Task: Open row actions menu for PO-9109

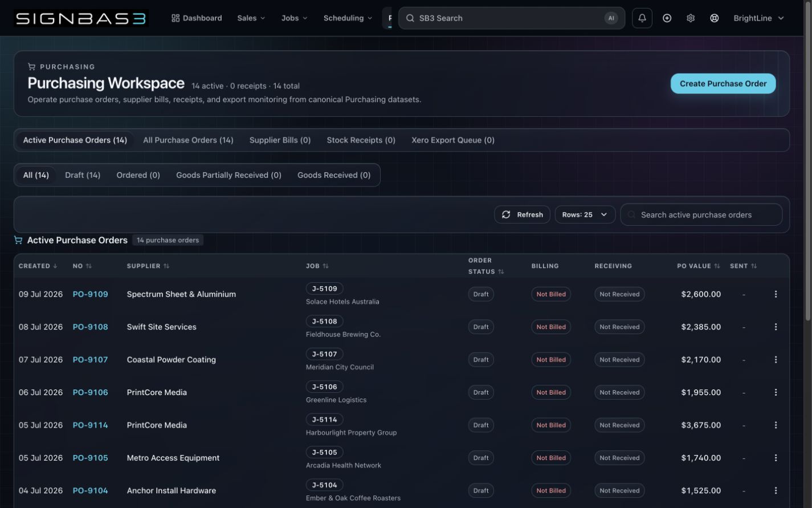Action: point(776,294)
